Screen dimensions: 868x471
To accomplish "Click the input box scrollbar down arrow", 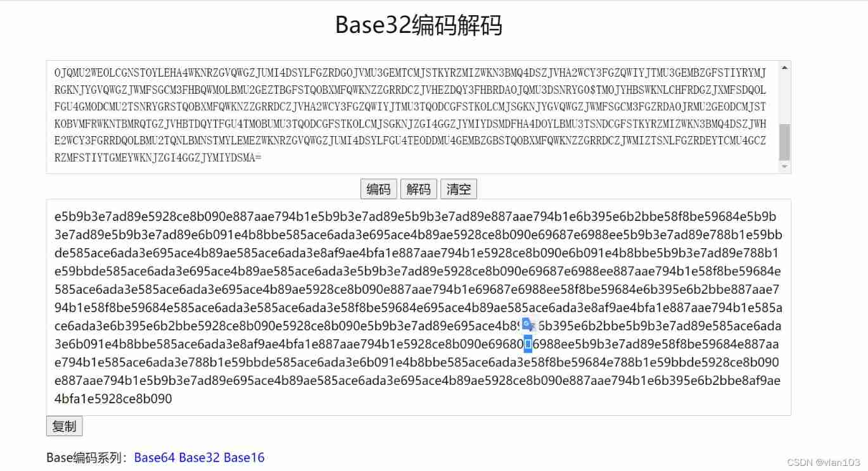I will [x=785, y=166].
